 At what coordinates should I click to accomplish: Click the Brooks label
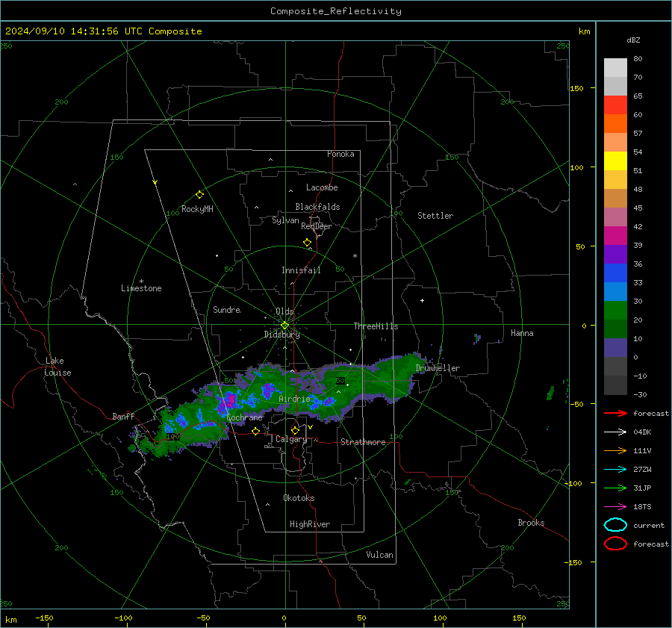tap(531, 523)
